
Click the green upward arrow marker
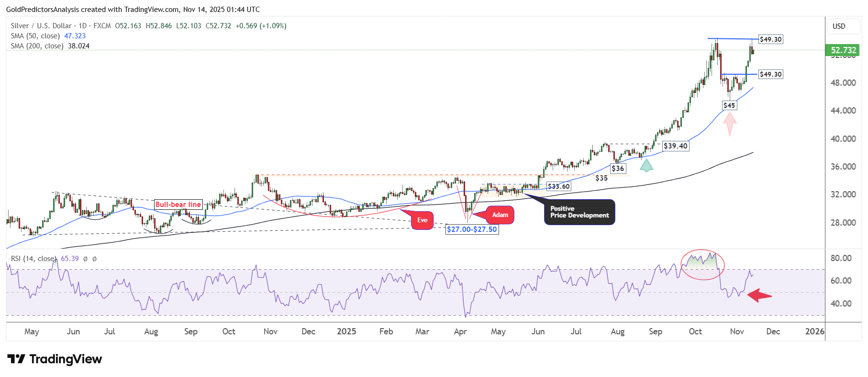click(x=646, y=166)
